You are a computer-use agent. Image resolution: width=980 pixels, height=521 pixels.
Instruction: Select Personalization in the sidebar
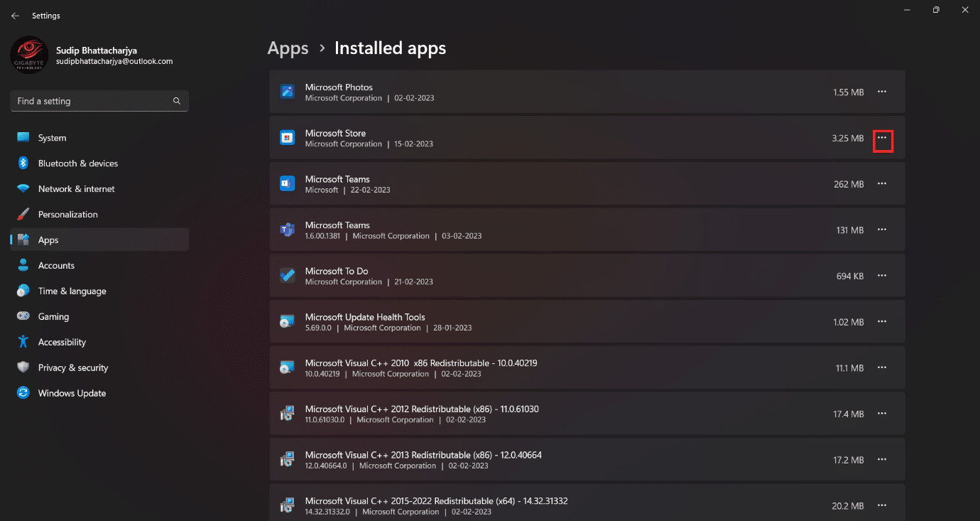coord(67,215)
